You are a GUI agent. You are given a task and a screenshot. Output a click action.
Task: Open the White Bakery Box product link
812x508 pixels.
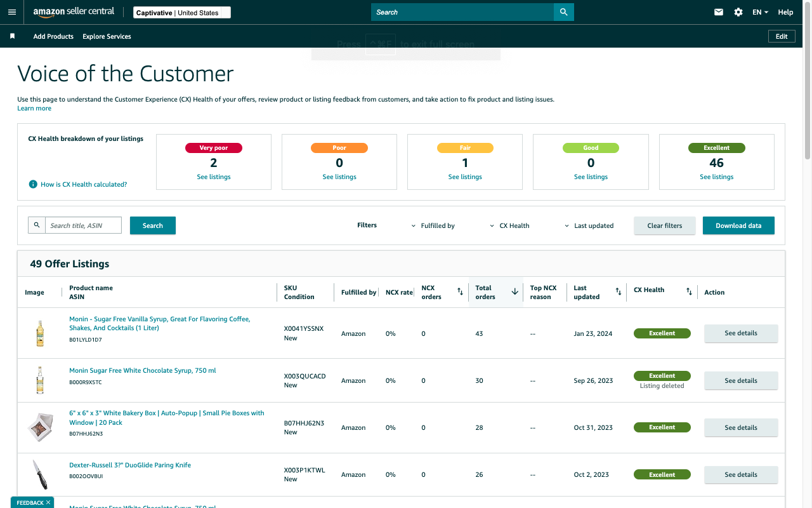pos(167,418)
